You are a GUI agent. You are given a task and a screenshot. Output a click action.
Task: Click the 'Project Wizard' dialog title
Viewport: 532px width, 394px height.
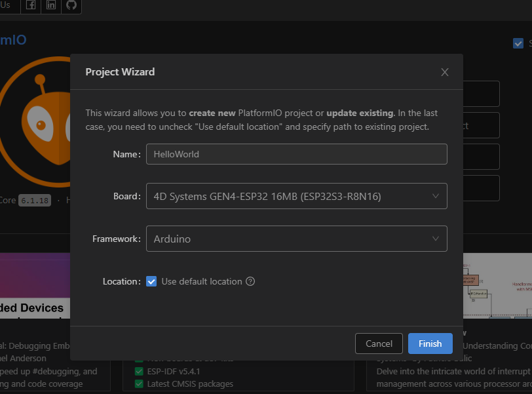click(x=120, y=72)
